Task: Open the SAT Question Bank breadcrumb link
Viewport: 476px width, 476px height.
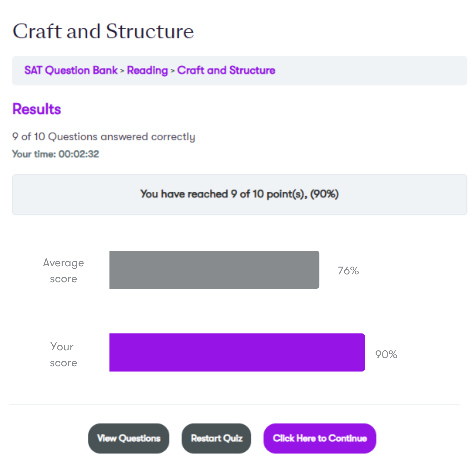Action: (x=71, y=70)
